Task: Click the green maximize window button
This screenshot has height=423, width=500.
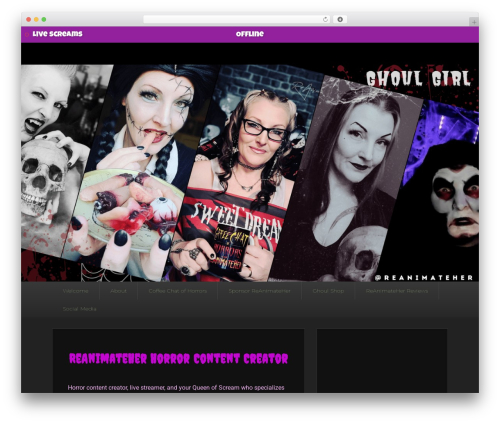Action: [x=44, y=19]
